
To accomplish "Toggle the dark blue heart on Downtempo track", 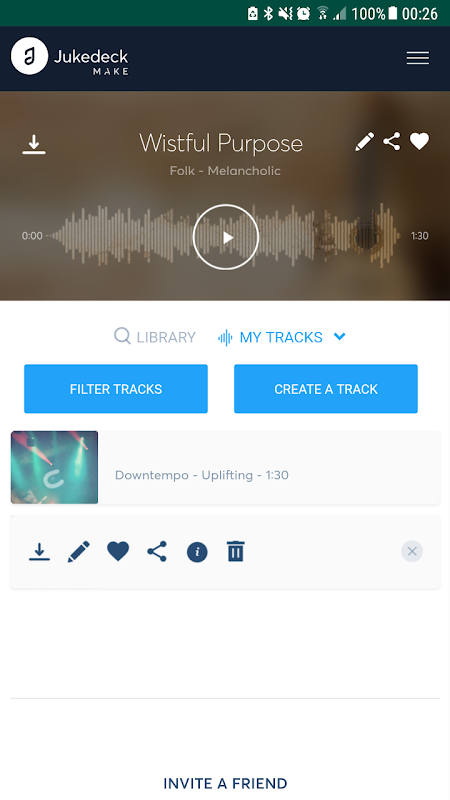I will (118, 552).
